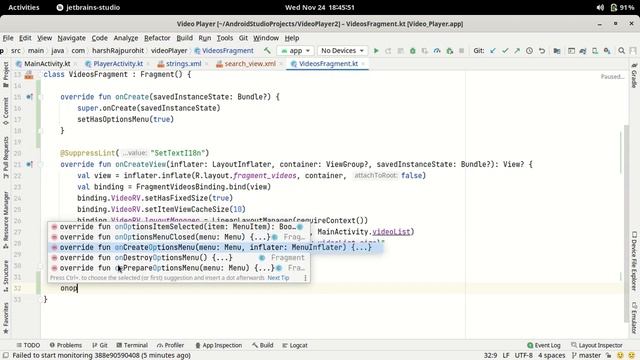The image size is (640, 360).
Task: Change the 4 spaces indent setting
Action: (x=551, y=356)
